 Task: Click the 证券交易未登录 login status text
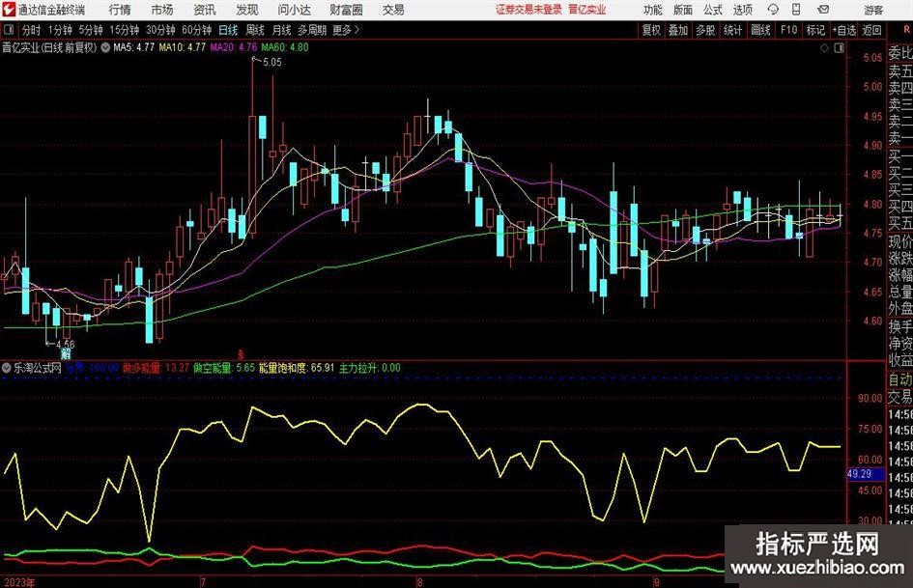pos(528,10)
